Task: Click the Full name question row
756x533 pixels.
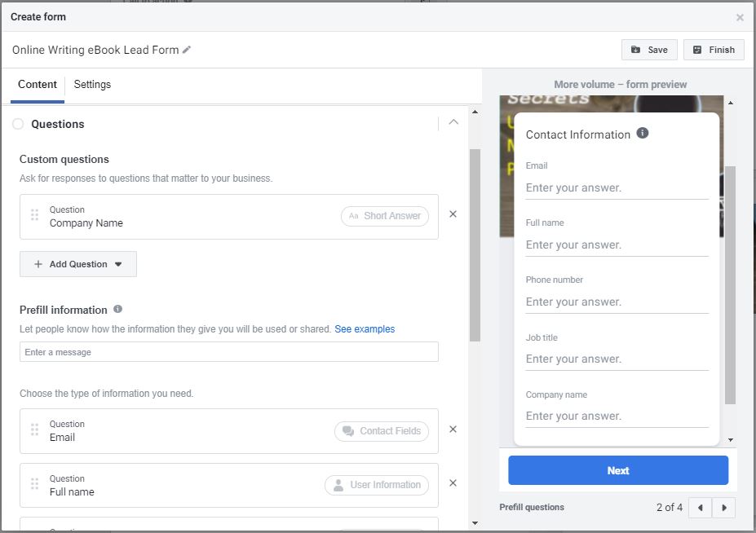Action: click(x=229, y=485)
